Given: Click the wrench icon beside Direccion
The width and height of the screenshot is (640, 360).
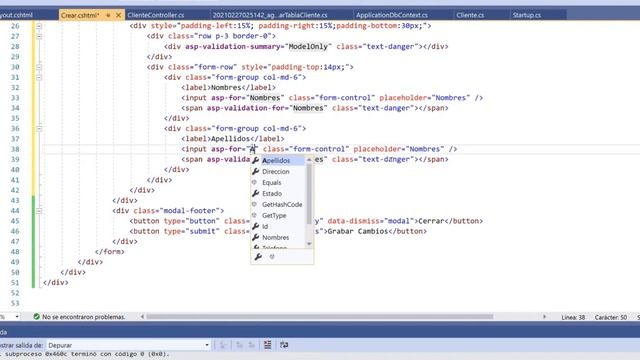Looking at the screenshot, I should (x=256, y=171).
